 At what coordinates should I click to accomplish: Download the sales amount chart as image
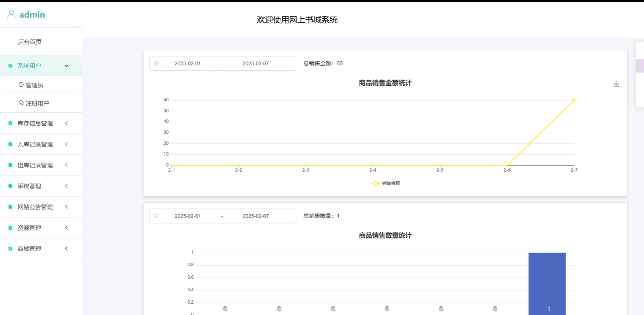tap(616, 84)
